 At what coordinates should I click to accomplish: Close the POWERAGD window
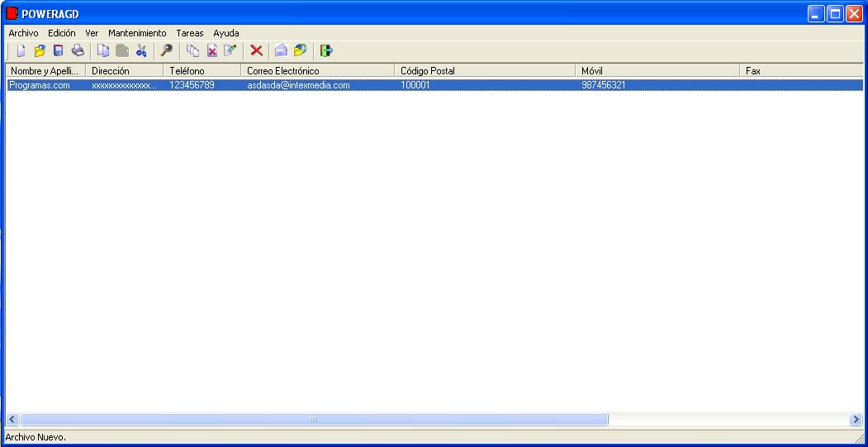[x=854, y=14]
